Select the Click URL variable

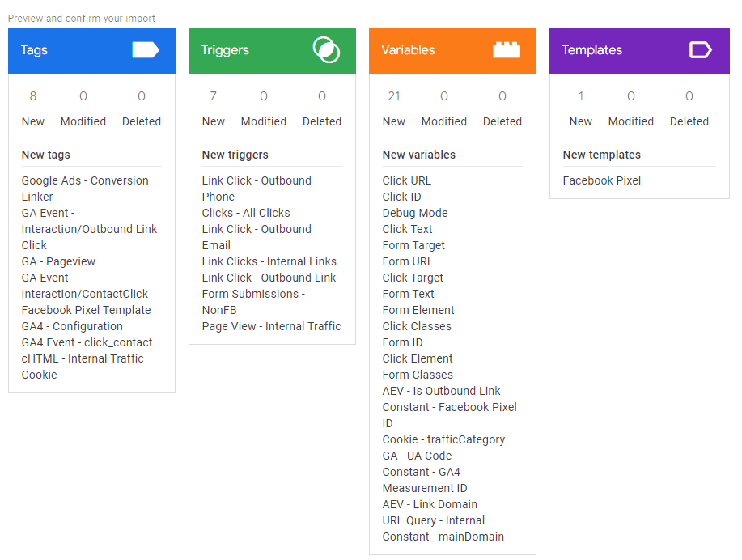(x=406, y=180)
